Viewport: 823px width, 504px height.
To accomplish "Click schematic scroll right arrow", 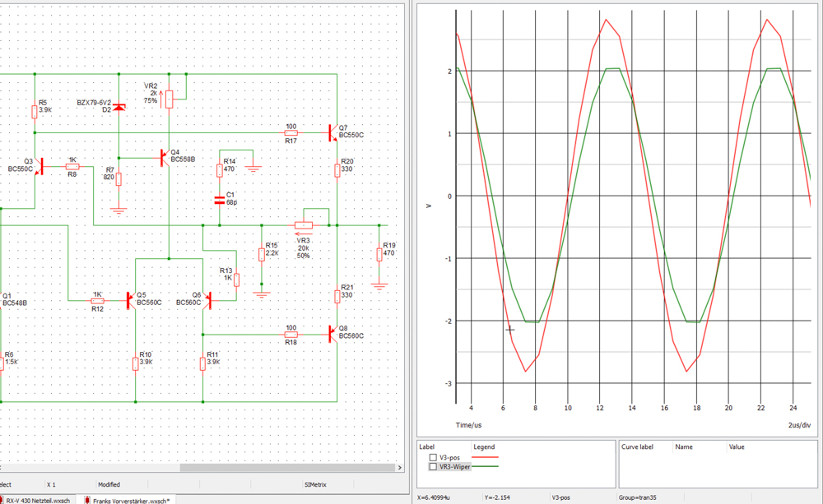I will (400, 467).
